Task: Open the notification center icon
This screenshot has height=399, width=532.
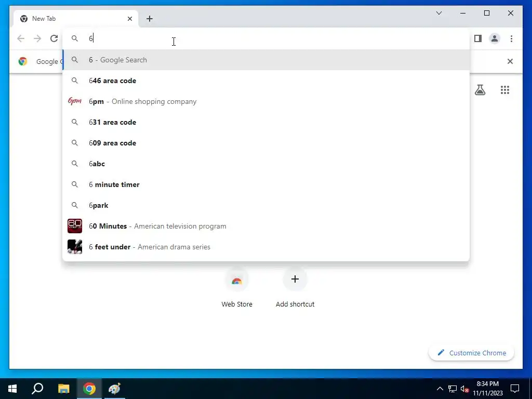Action: point(515,389)
